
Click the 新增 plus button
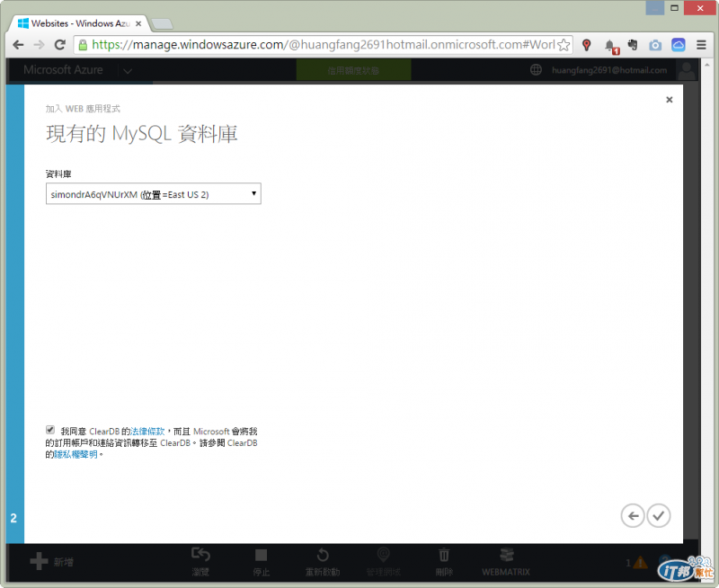click(51, 561)
